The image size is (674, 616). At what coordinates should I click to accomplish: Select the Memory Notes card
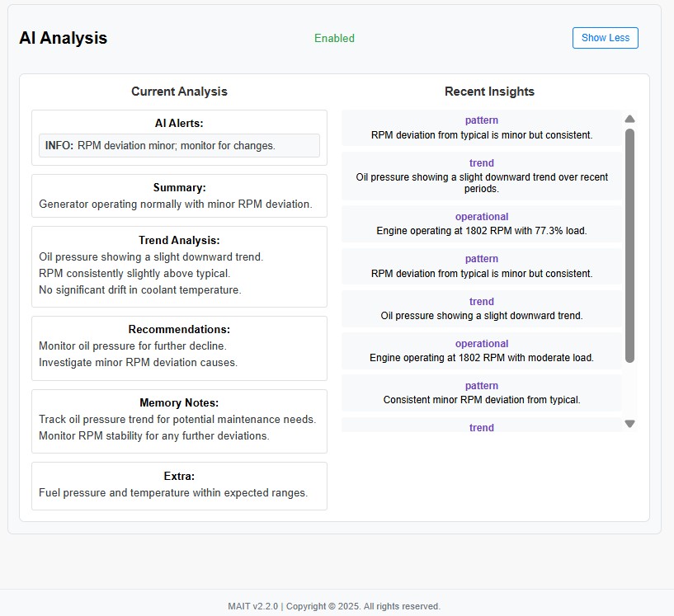point(179,402)
